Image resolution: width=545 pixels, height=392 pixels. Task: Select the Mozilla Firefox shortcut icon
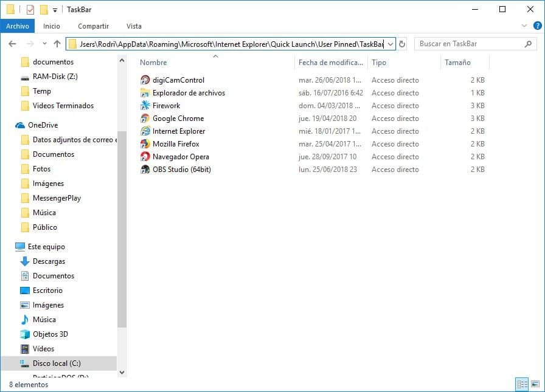tap(145, 144)
